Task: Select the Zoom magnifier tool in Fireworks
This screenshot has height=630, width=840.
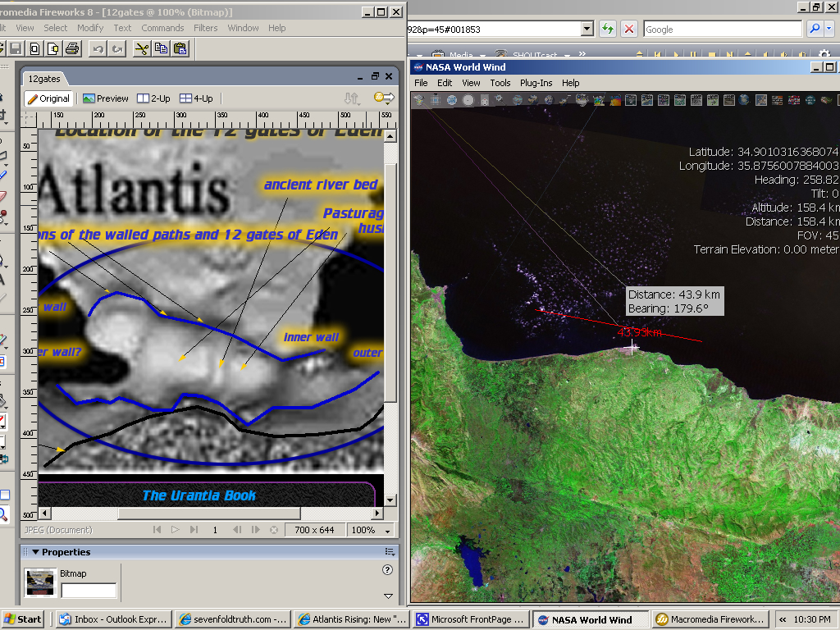Action: click(x=3, y=515)
